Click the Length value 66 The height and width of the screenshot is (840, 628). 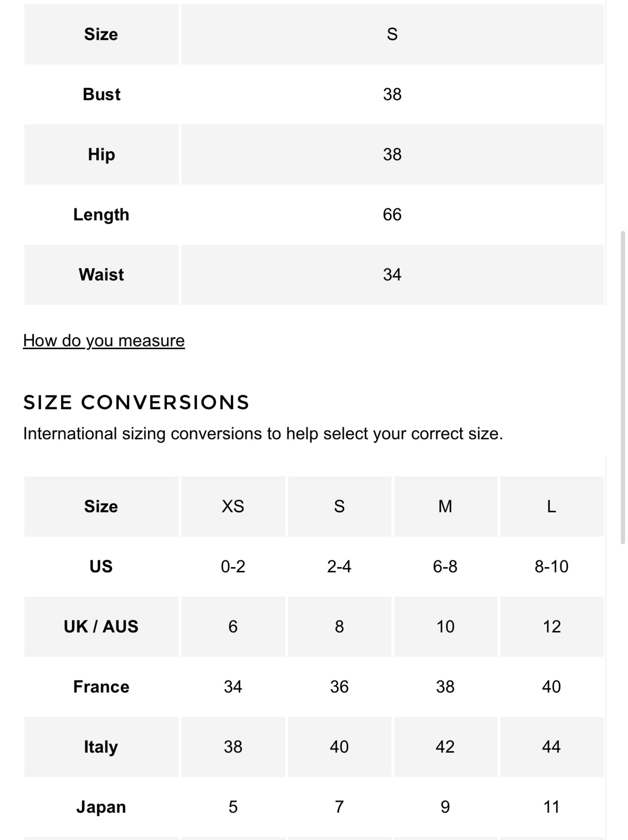click(x=392, y=215)
